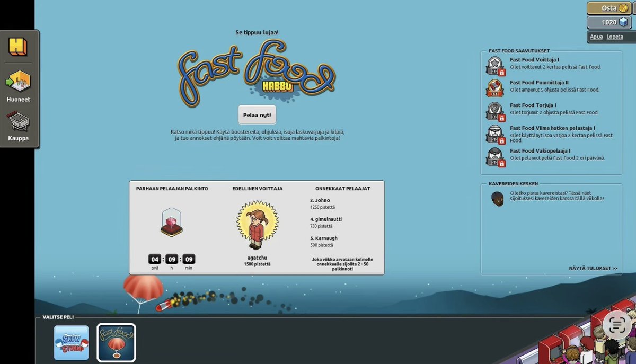This screenshot has width=636, height=364.
Task: Click the Edellinen voittaja heading
Action: pos(257,189)
